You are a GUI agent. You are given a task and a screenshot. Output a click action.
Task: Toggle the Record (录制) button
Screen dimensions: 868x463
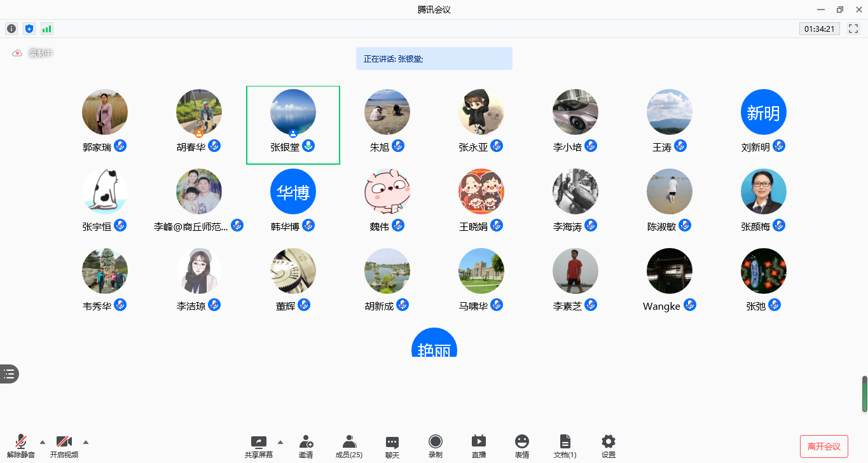(436, 446)
